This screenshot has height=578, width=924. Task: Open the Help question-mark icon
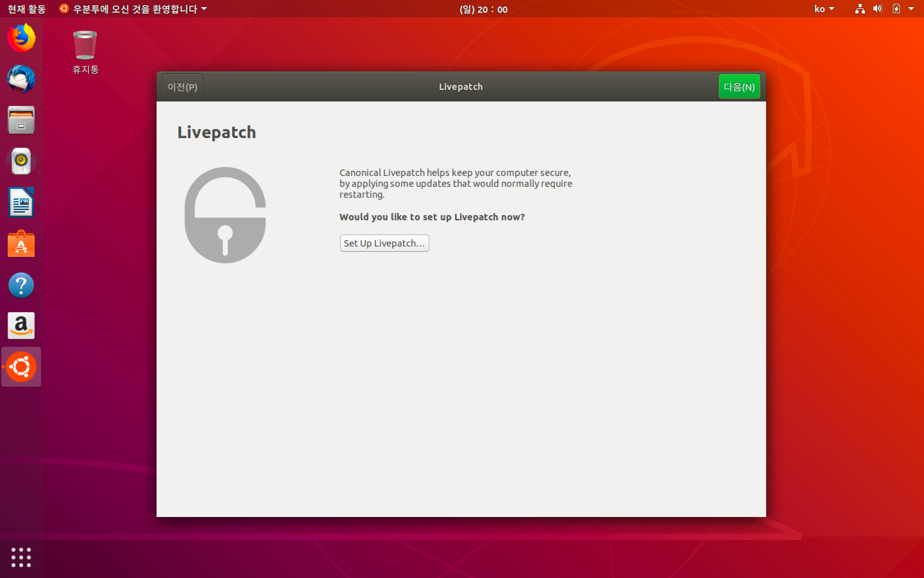tap(21, 285)
